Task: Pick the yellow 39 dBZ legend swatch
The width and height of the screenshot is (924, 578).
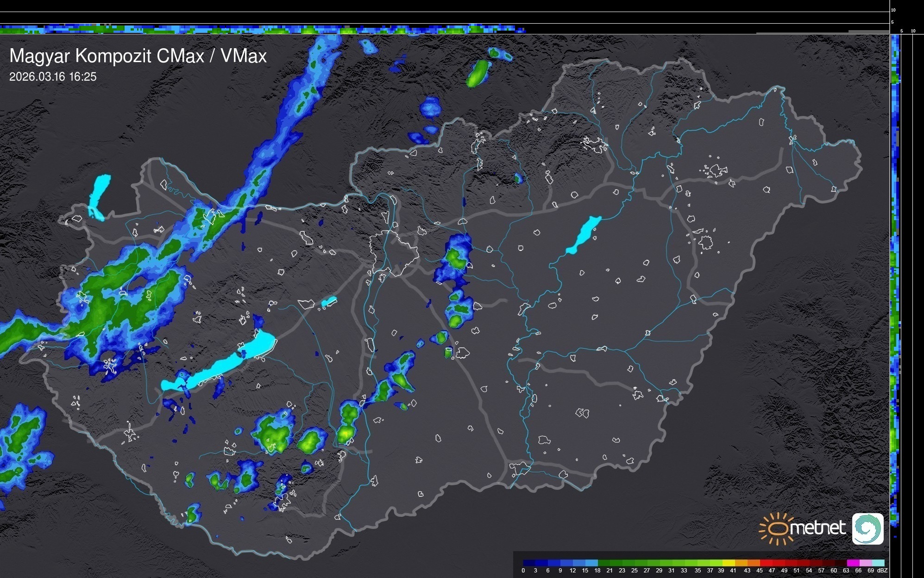Action: [x=729, y=563]
